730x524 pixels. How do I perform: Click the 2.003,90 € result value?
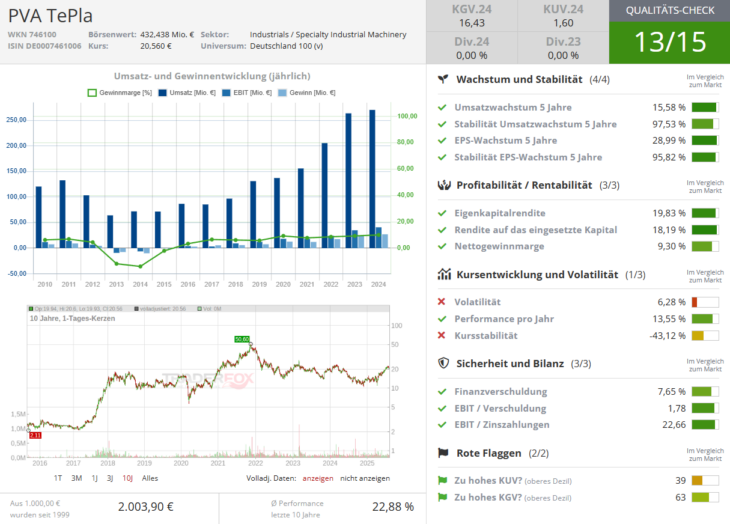tap(146, 507)
